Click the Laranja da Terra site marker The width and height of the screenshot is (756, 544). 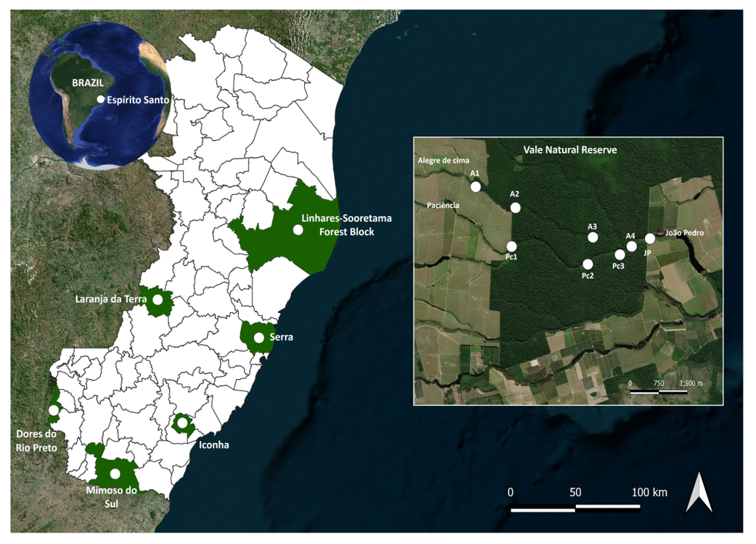(158, 299)
